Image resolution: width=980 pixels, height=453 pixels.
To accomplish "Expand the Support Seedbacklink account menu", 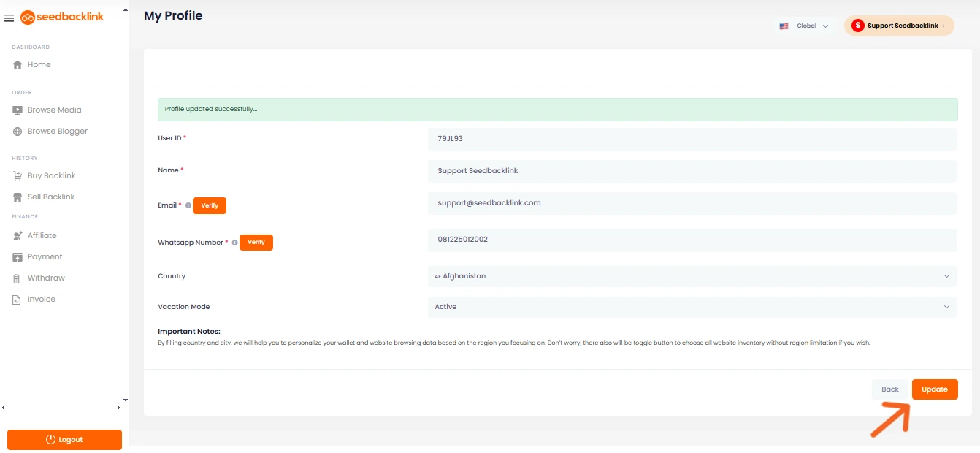I will click(899, 26).
